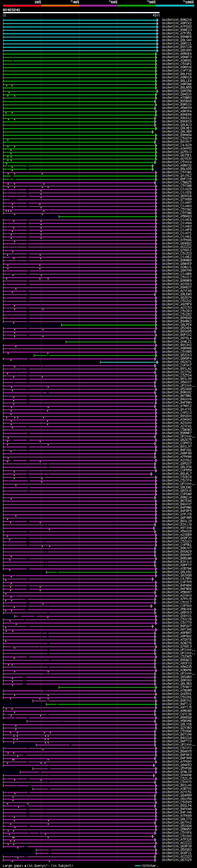This screenshot has height=868, width=197.
Task: Select label UniRef100_C5XIC7
Action: click(x=177, y=277)
